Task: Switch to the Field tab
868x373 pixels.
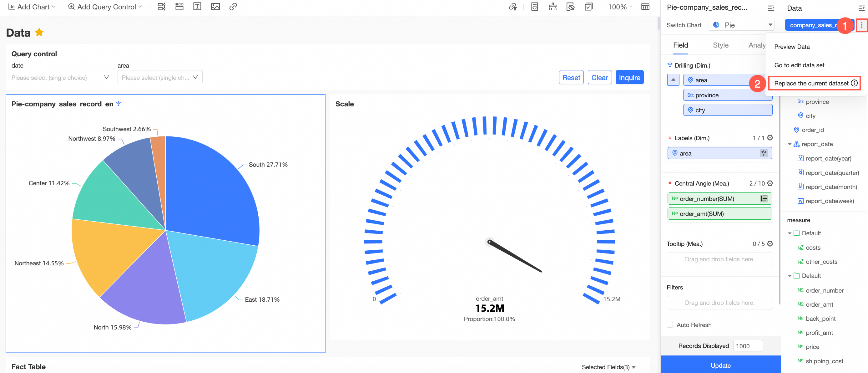Action: click(680, 45)
